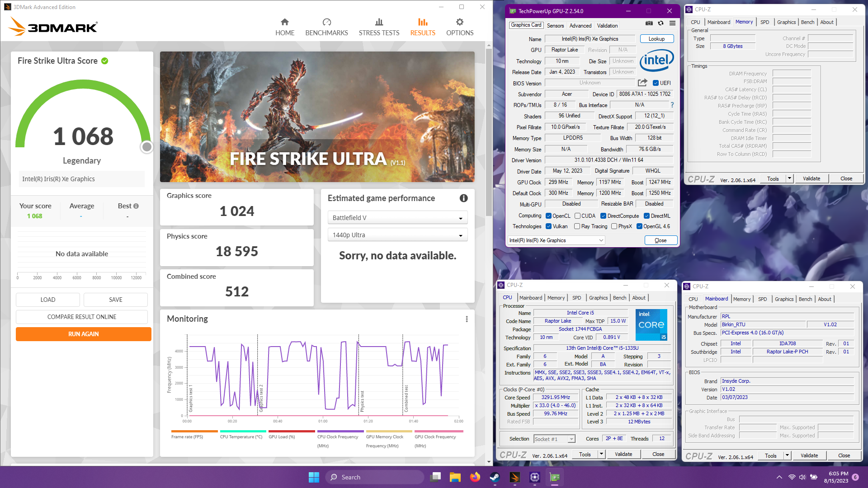Click the taskbar Search box
Screen dimensions: 868x488
(375, 477)
